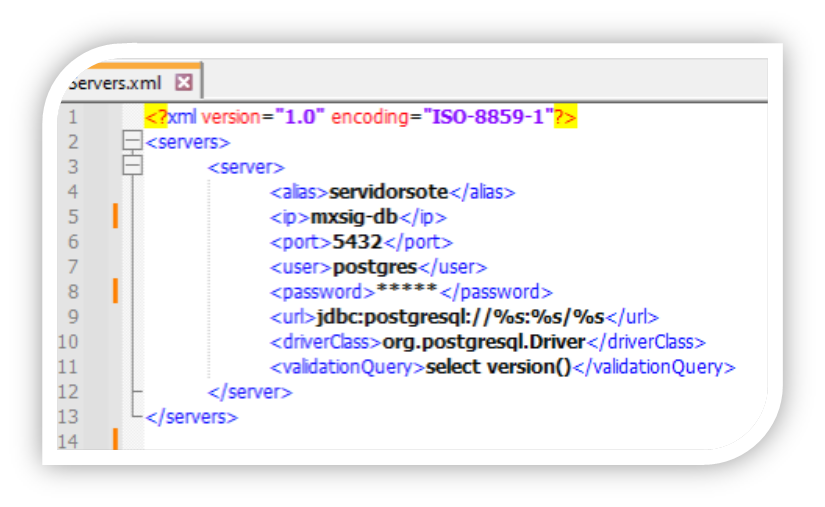
Task: Click the jdbc:postgresql URL string
Action: click(x=460, y=317)
